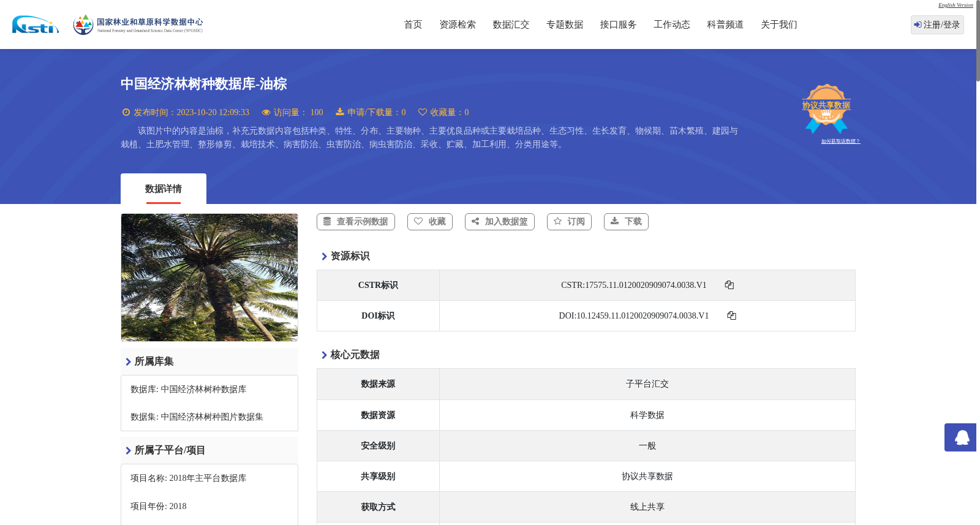Select the 数据详情 tab
Image resolution: width=980 pixels, height=525 pixels.
(164, 189)
